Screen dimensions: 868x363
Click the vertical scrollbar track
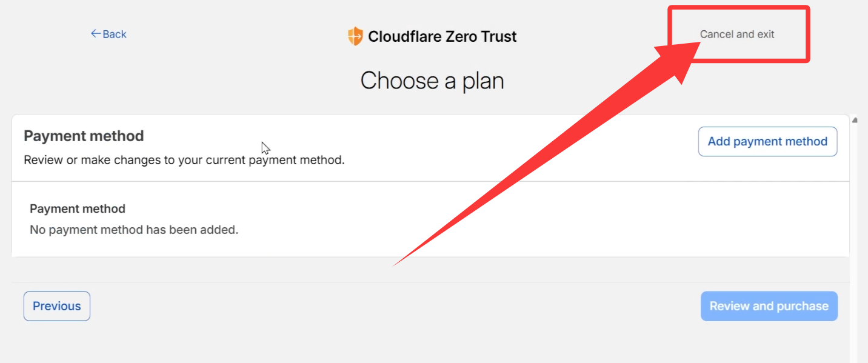855,242
